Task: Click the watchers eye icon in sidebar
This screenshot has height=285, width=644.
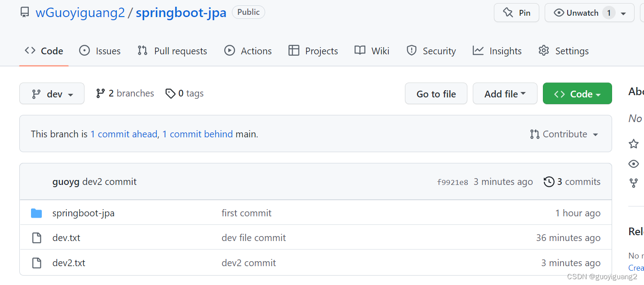Action: pyautogui.click(x=634, y=163)
